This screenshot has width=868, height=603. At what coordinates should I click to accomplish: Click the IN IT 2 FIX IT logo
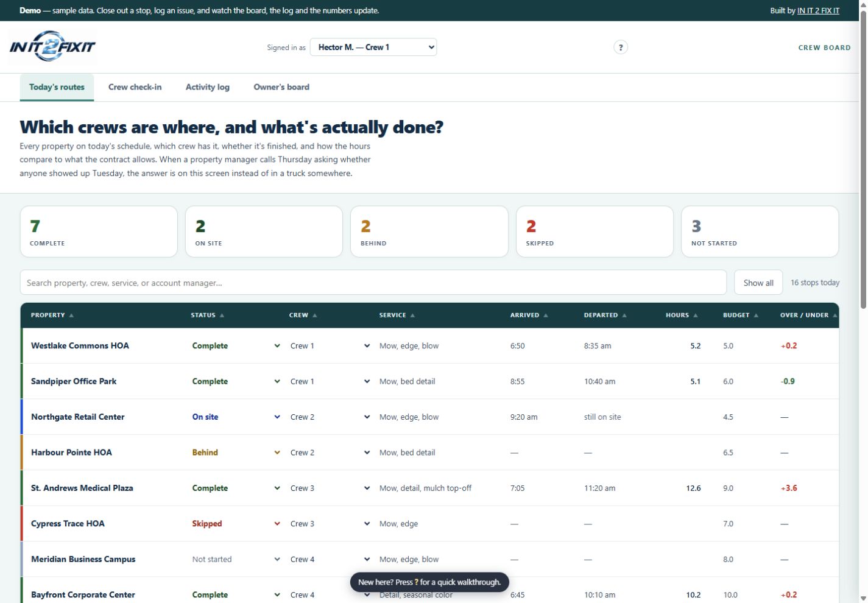pos(52,47)
